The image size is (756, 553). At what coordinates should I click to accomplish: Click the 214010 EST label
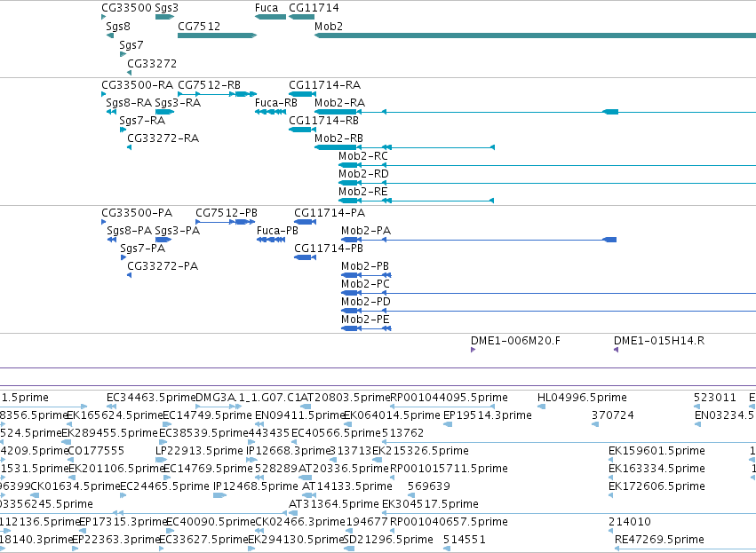coord(630,522)
